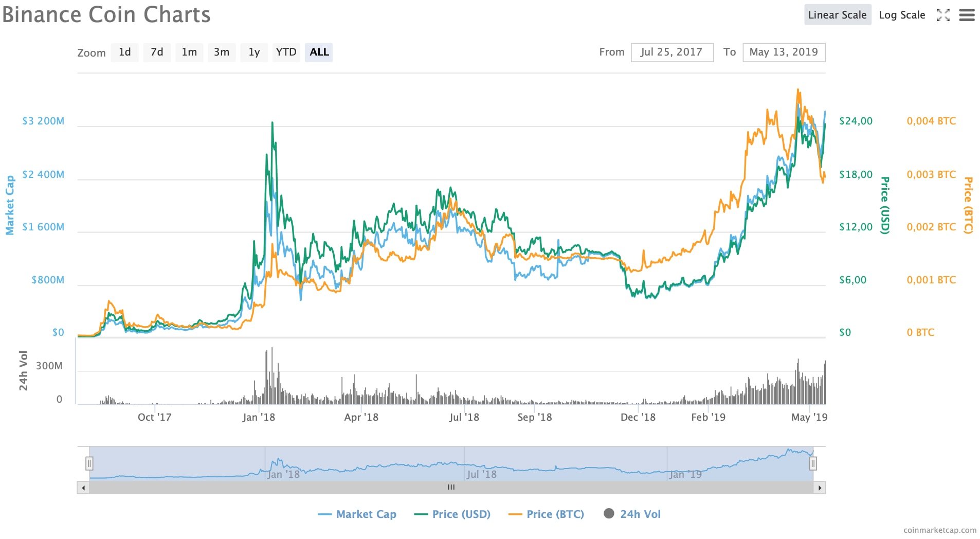Click the 24h Vol axis title
The width and height of the screenshot is (980, 539).
tap(23, 370)
